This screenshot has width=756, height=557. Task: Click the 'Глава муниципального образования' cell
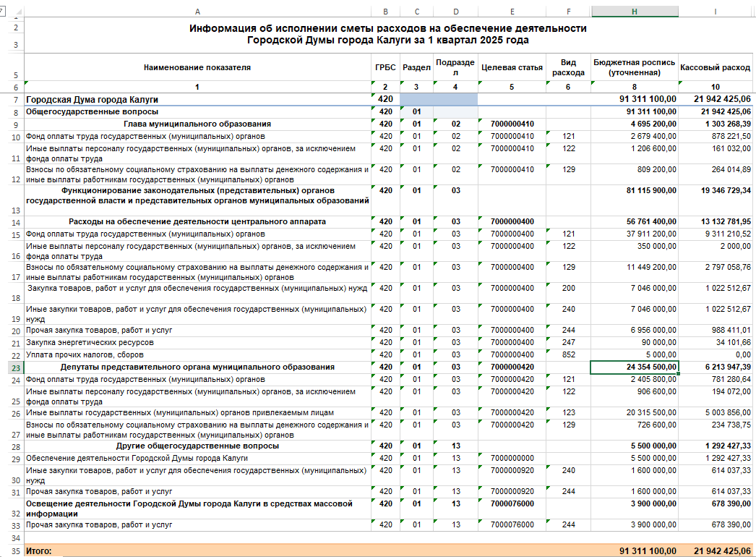197,124
